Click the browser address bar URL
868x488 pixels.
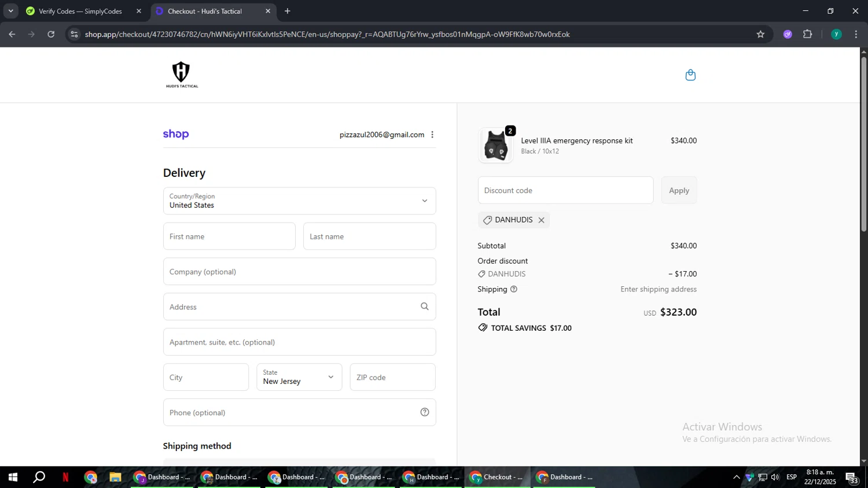[327, 34]
